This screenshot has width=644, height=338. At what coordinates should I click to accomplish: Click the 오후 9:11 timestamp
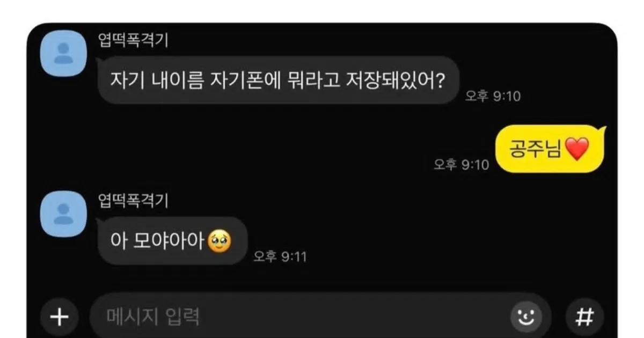coord(280,257)
